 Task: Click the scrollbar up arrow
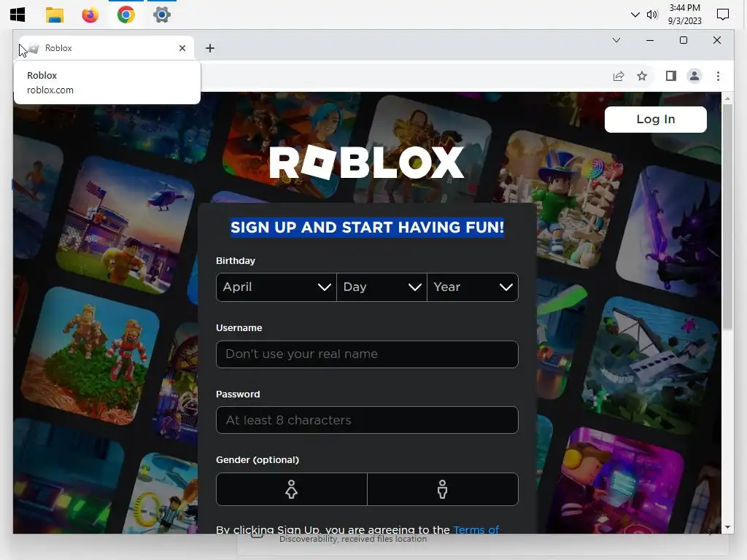[727, 98]
